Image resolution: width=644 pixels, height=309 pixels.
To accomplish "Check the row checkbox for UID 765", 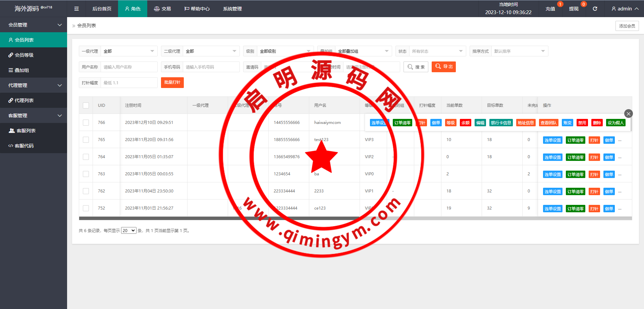I will pyautogui.click(x=86, y=140).
